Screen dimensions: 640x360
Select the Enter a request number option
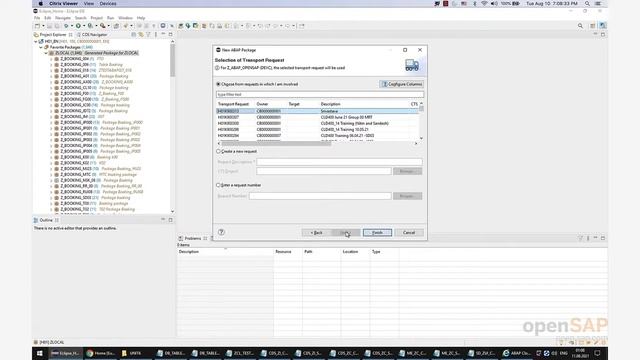click(x=218, y=185)
